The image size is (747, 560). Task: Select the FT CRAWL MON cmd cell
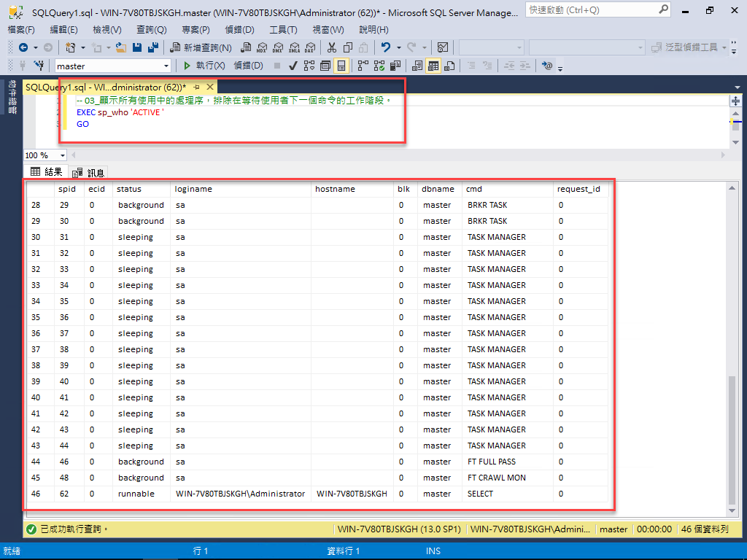[508, 478]
